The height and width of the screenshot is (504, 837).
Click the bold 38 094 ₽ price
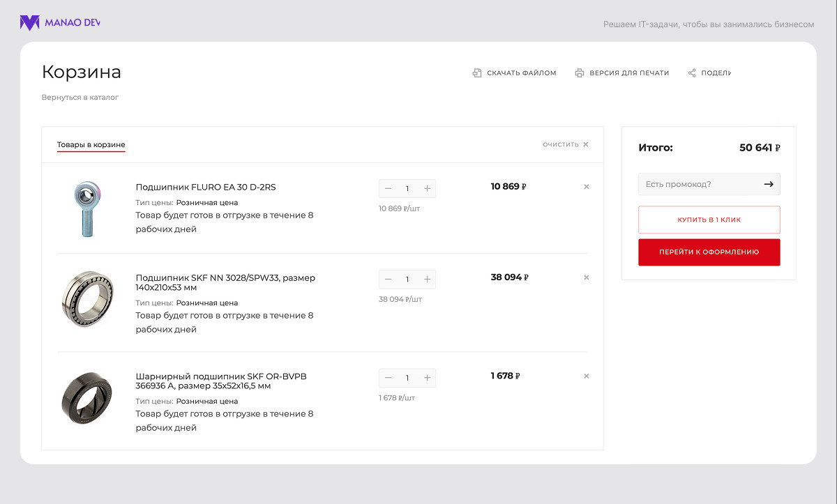coord(510,277)
